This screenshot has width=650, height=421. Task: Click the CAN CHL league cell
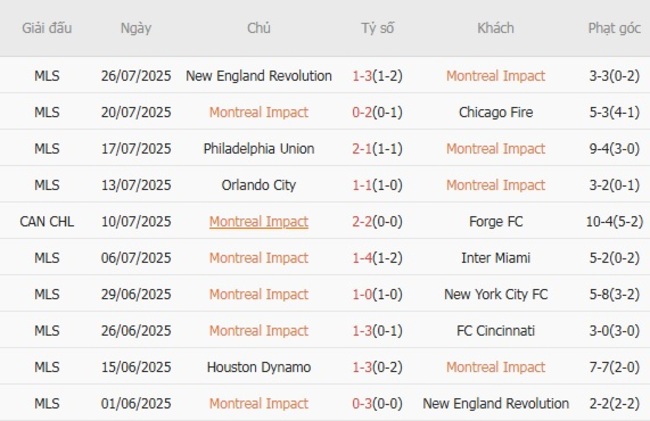pos(47,222)
